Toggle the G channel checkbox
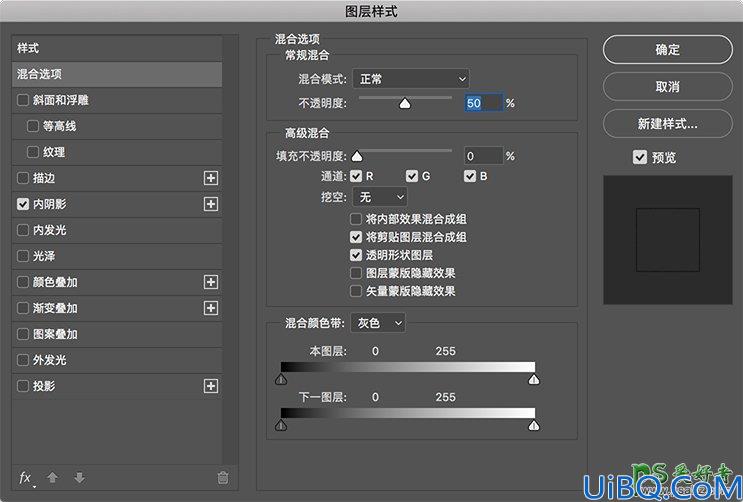743x502 pixels. 412,176
